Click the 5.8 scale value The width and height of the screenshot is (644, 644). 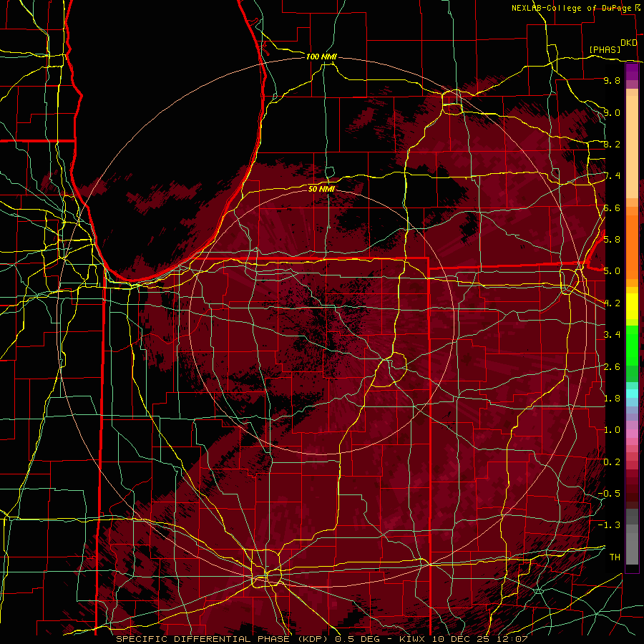(x=612, y=239)
